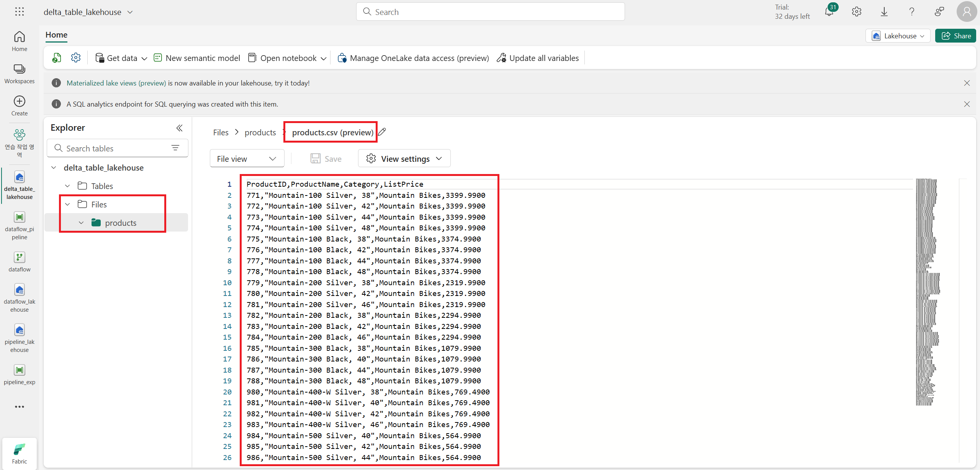Open the View settings dropdown
This screenshot has width=980, height=470.
(x=404, y=159)
